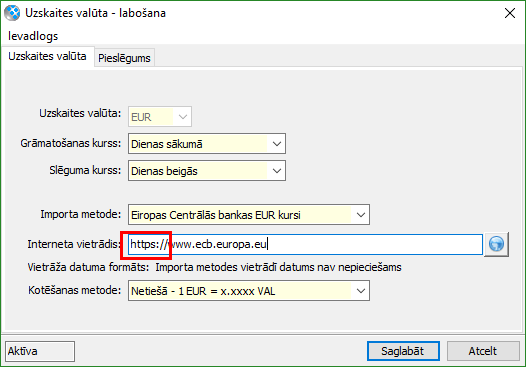Click the Grāmatošanas kurss label
The image size is (526, 367).
pyautogui.click(x=70, y=143)
